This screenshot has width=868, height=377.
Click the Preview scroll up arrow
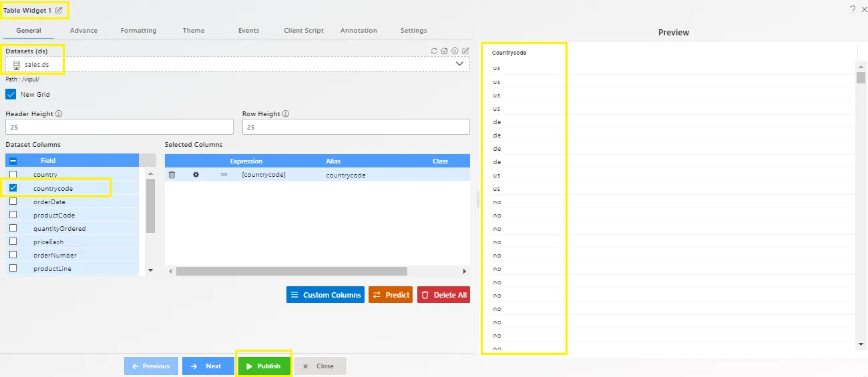(861, 65)
